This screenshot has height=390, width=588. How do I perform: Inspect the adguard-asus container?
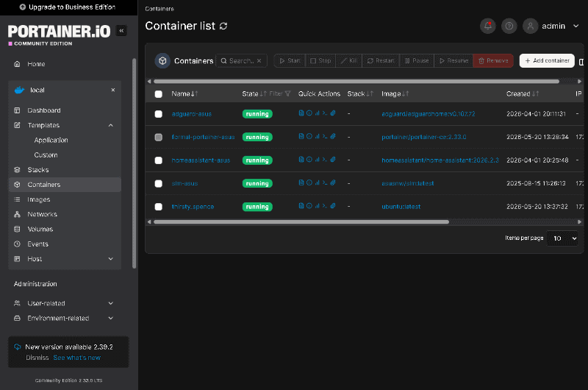coord(309,113)
